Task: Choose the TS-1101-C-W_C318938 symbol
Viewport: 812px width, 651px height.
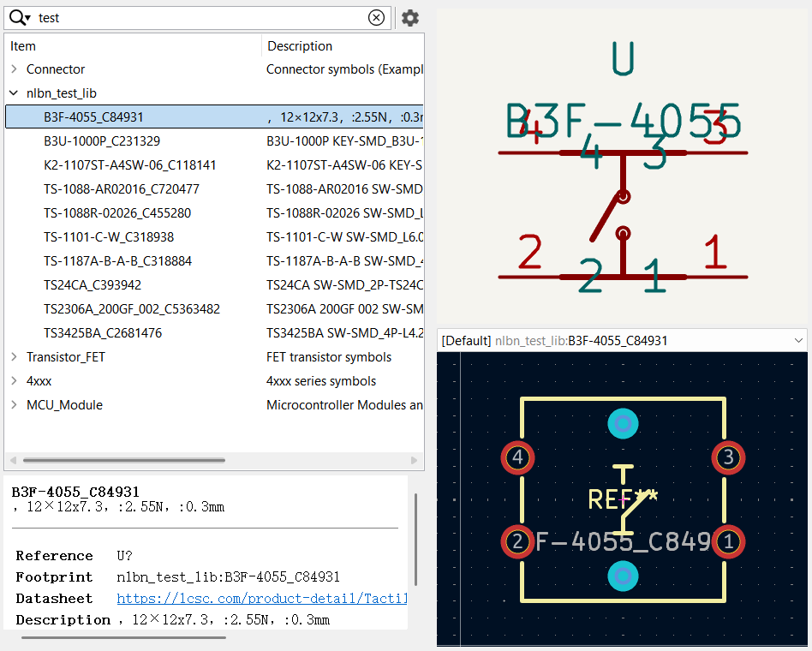Action: tap(109, 237)
